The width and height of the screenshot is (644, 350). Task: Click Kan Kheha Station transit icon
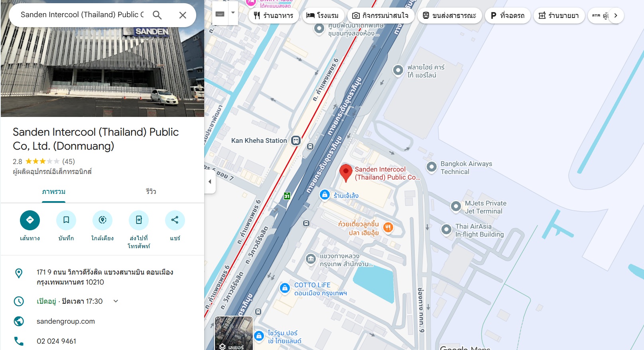(295, 140)
